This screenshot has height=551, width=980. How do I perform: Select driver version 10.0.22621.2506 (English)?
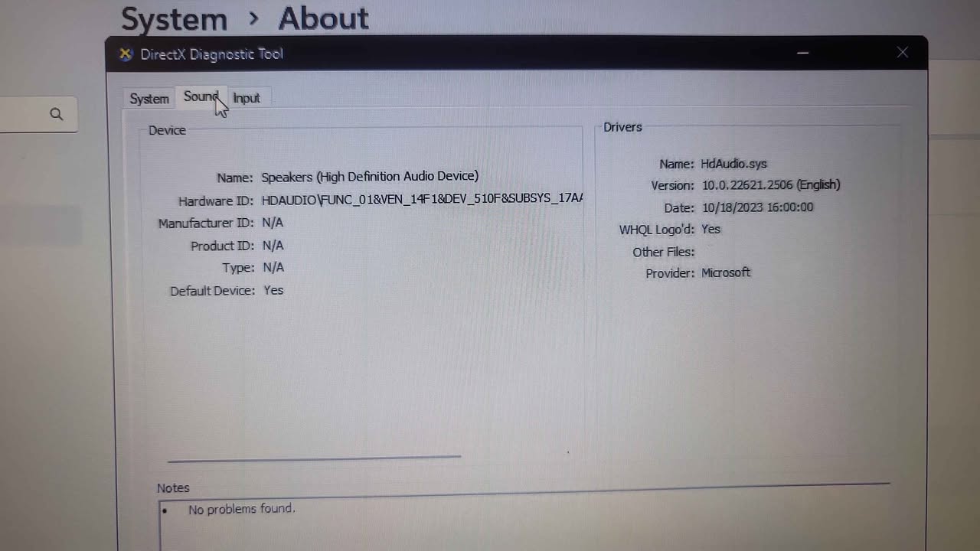[x=771, y=185]
